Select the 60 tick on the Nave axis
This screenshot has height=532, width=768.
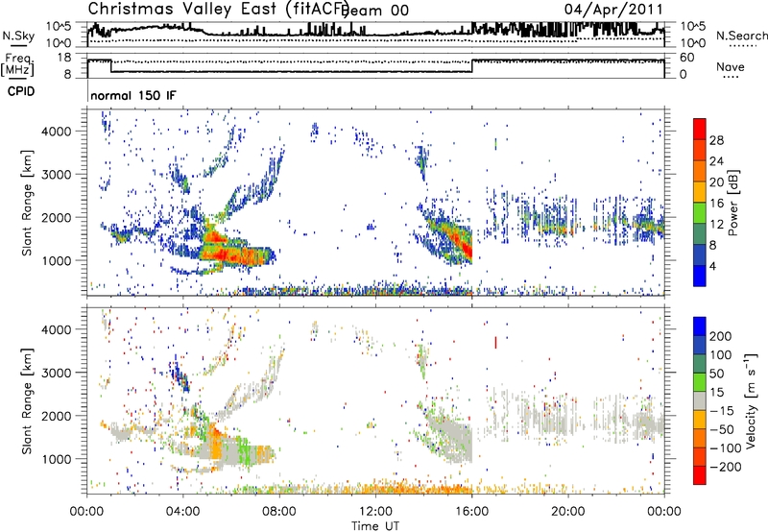point(686,58)
